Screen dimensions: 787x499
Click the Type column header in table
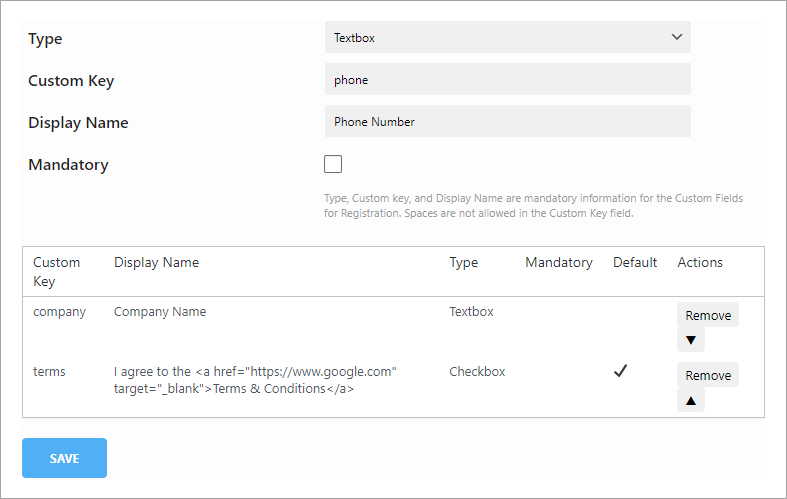tap(464, 263)
